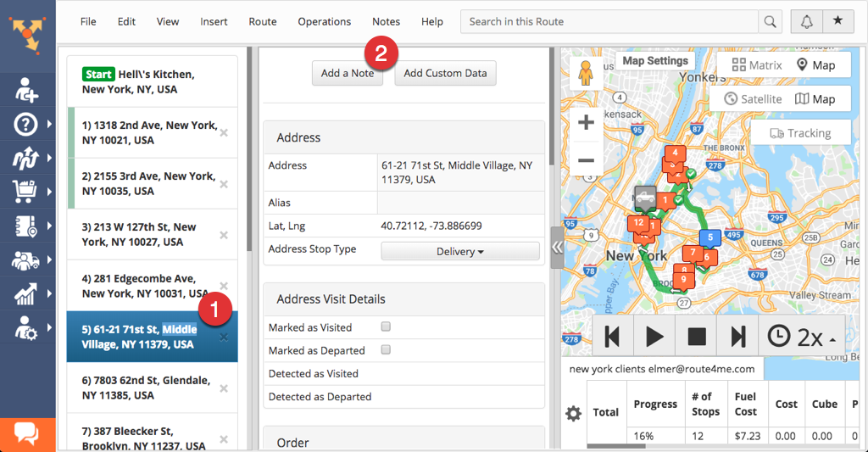This screenshot has height=452, width=868.
Task: Open the Notes menu
Action: (386, 21)
